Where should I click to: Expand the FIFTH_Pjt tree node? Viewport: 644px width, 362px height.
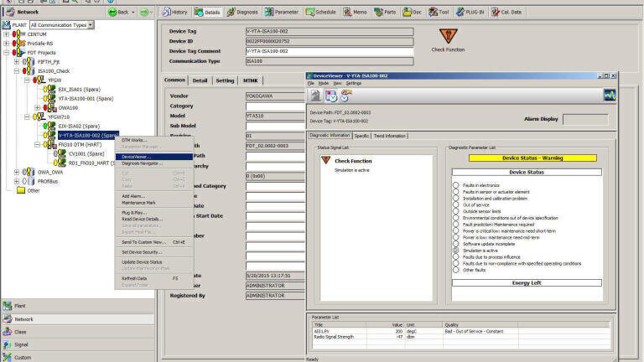(x=17, y=61)
